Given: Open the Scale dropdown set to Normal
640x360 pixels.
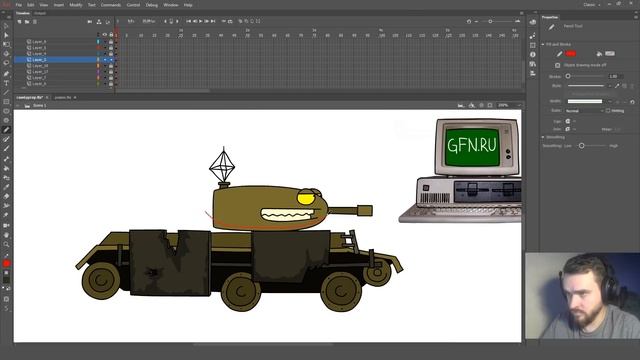Looking at the screenshot, I should click(584, 111).
